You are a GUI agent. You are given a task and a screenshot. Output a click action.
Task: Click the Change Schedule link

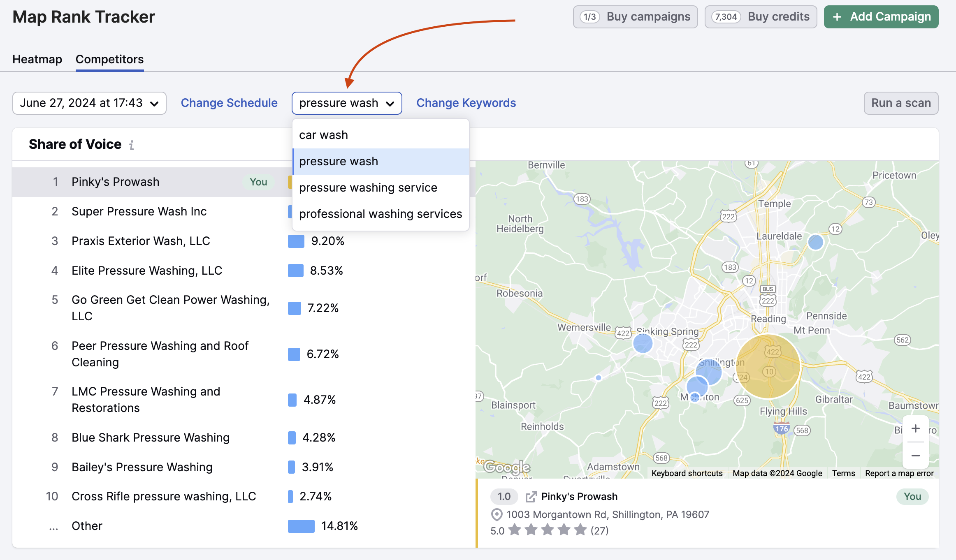point(229,103)
